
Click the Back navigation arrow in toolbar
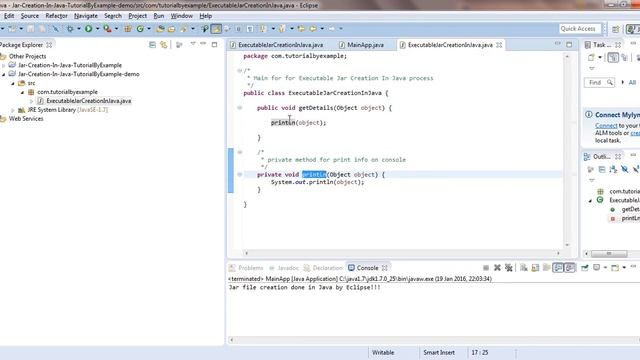[x=313, y=29]
